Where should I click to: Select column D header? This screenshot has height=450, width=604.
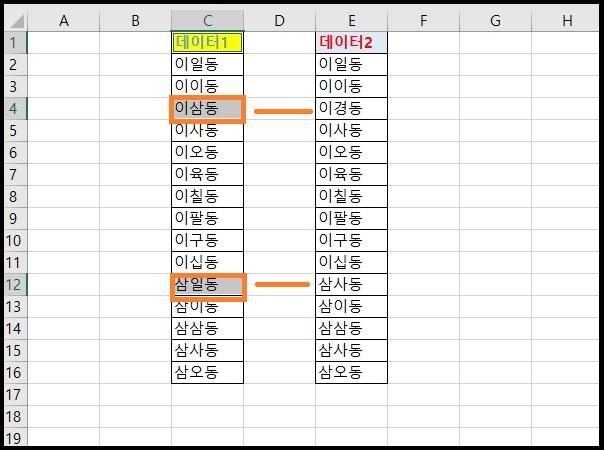pos(280,21)
